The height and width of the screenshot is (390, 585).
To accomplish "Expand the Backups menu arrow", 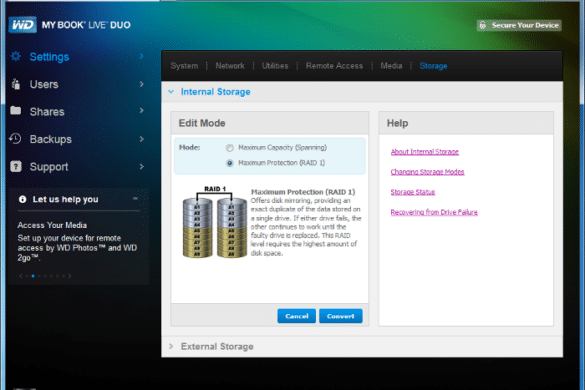I will point(142,139).
